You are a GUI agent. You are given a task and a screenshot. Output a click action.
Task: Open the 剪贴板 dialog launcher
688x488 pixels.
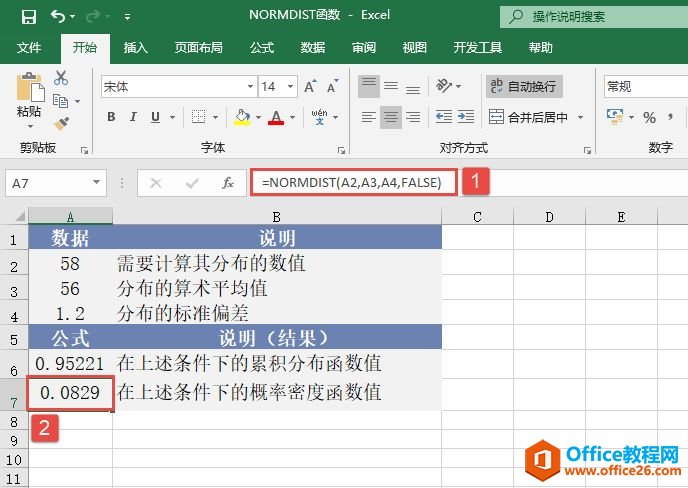pos(84,151)
